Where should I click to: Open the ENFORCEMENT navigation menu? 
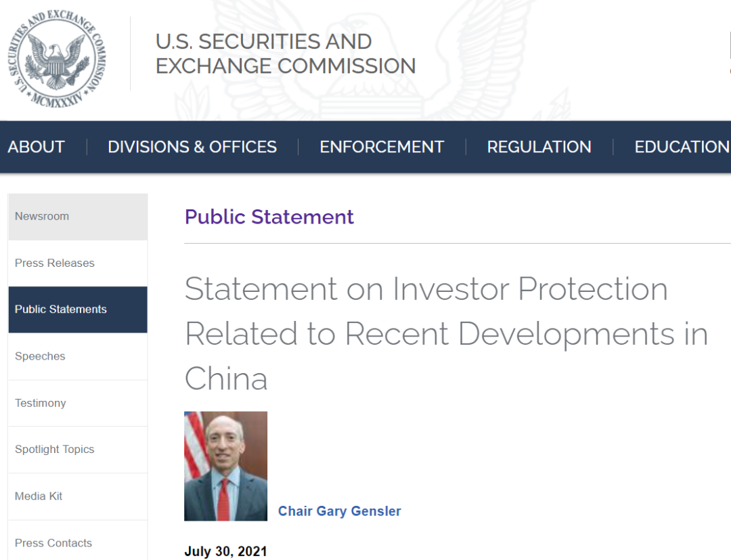point(381,147)
